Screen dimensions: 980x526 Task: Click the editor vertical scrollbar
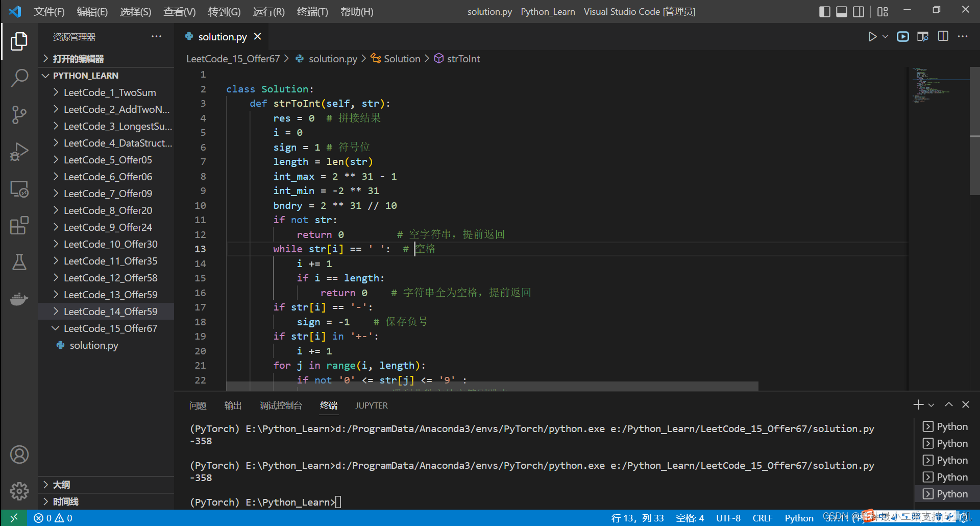[974, 131]
